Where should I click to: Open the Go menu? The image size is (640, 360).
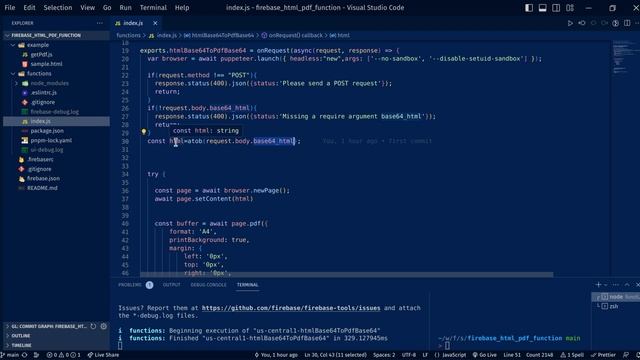click(x=107, y=8)
